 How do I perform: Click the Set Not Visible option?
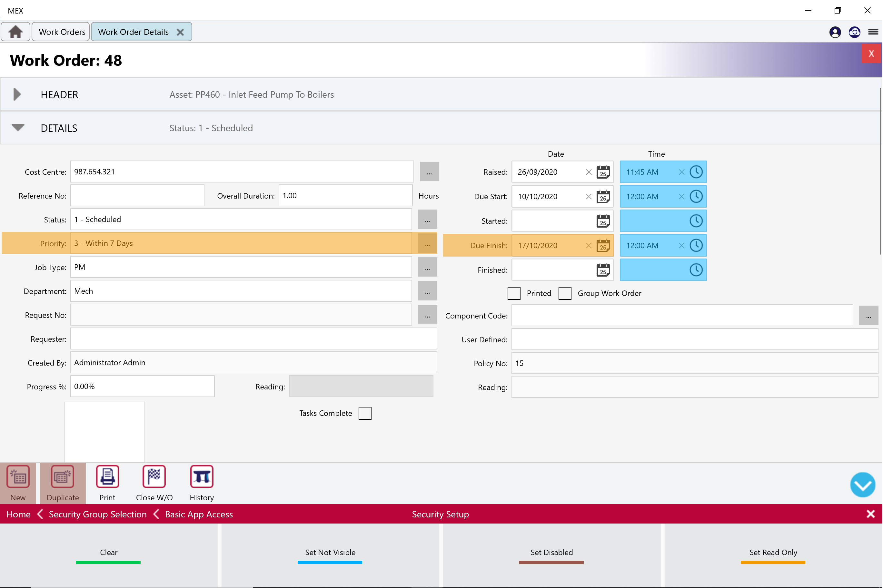pyautogui.click(x=330, y=555)
